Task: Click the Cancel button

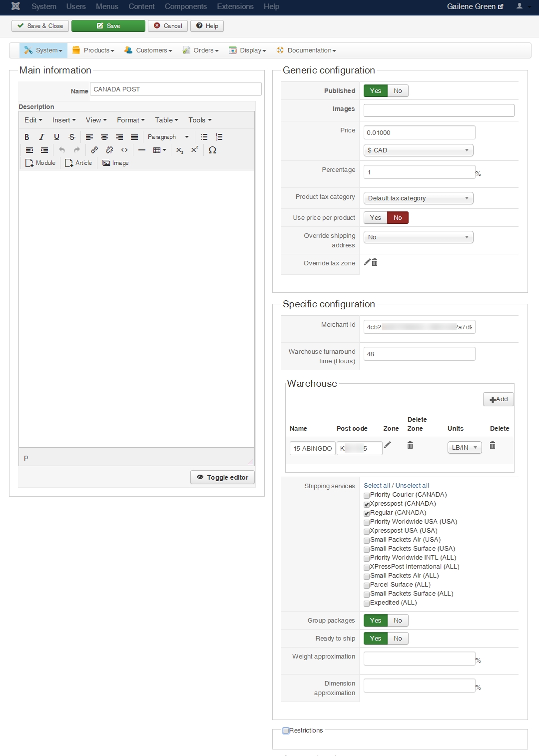Action: click(168, 26)
